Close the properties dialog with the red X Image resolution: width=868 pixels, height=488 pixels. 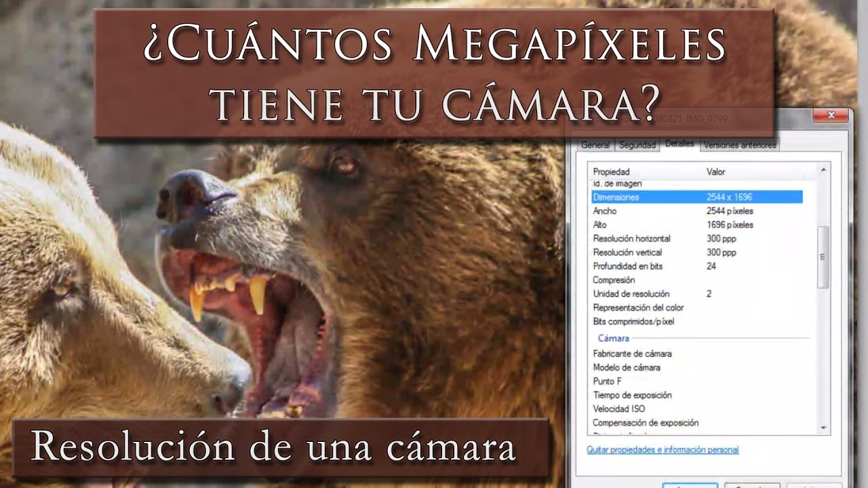831,116
